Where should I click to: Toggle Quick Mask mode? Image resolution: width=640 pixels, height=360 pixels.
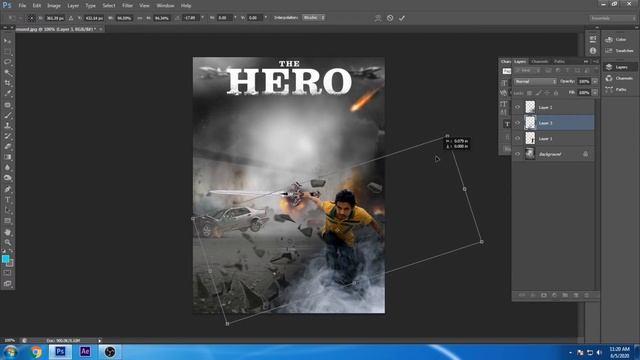(x=7, y=273)
